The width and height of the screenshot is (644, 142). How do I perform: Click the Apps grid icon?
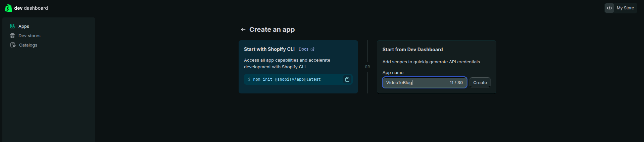point(12,26)
